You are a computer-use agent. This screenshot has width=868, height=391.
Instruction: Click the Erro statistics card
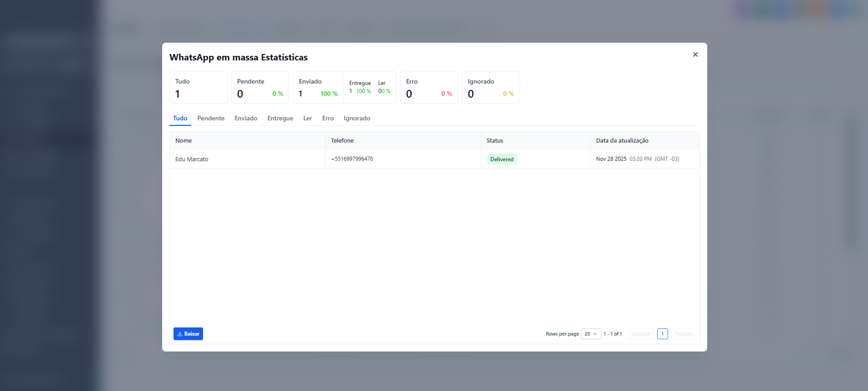point(429,87)
